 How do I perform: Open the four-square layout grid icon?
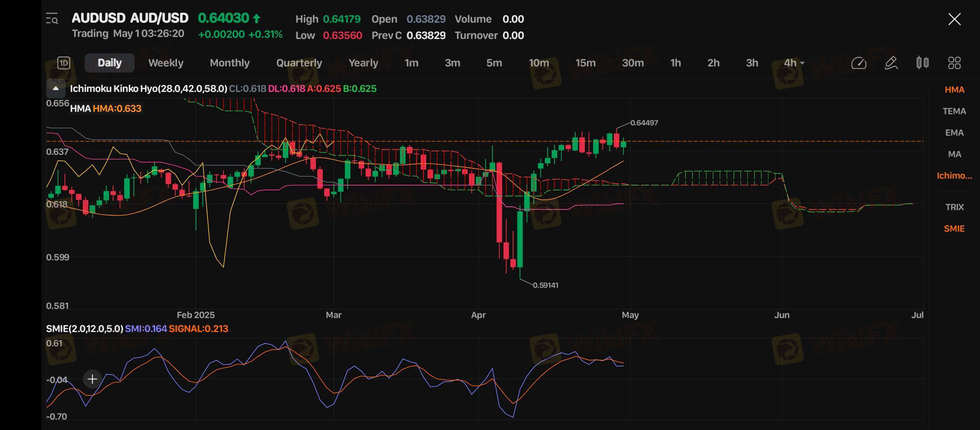click(954, 63)
